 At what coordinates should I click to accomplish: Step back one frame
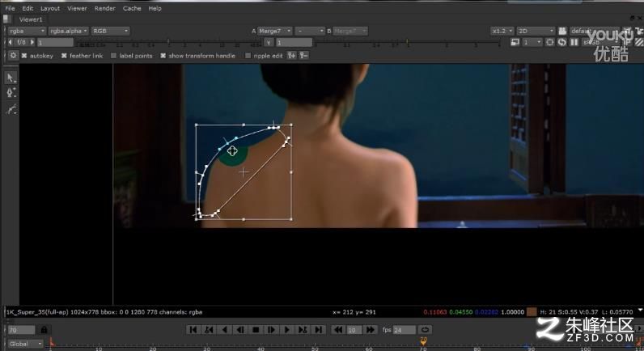point(240,330)
